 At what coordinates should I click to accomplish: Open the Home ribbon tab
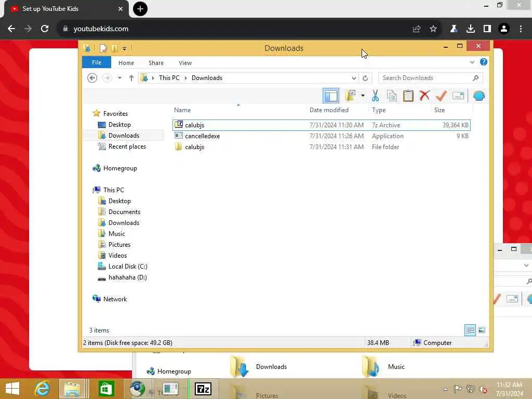coord(126,63)
